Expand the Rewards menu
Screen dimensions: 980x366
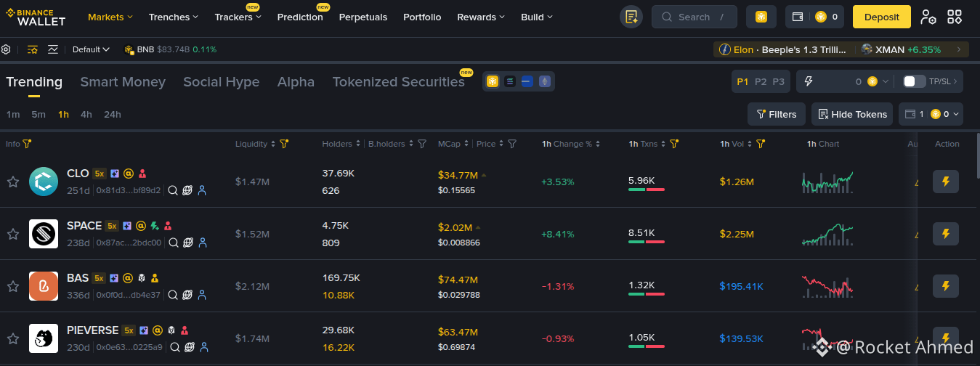pos(481,17)
